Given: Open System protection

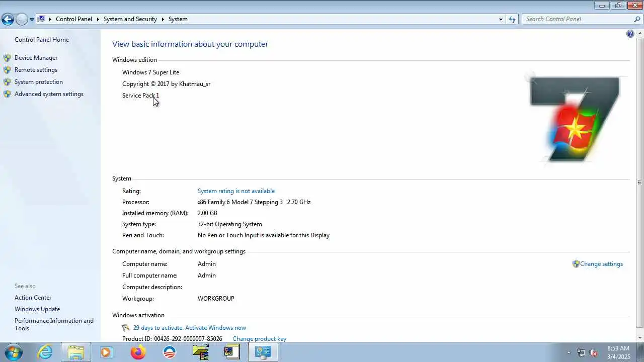Looking at the screenshot, I should [39, 82].
